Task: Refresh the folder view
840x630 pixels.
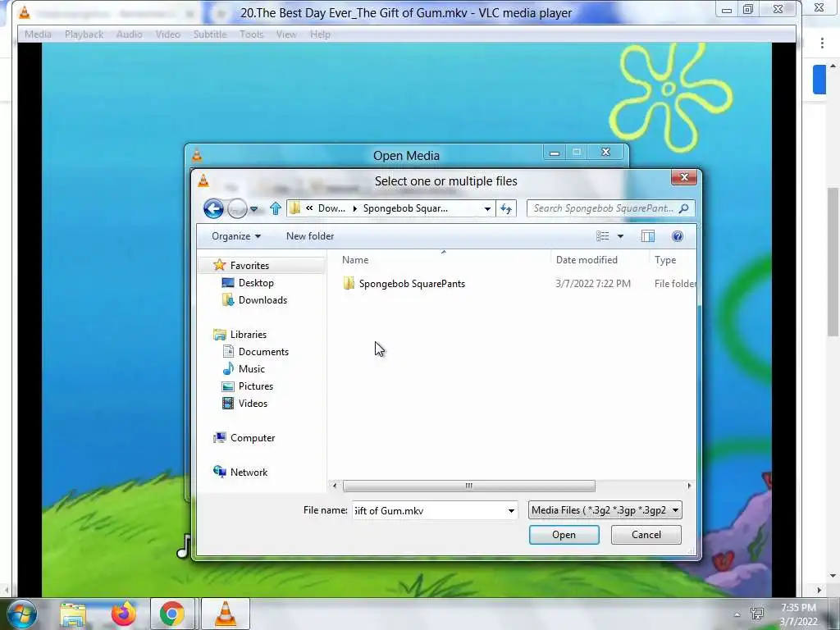Action: tap(506, 209)
